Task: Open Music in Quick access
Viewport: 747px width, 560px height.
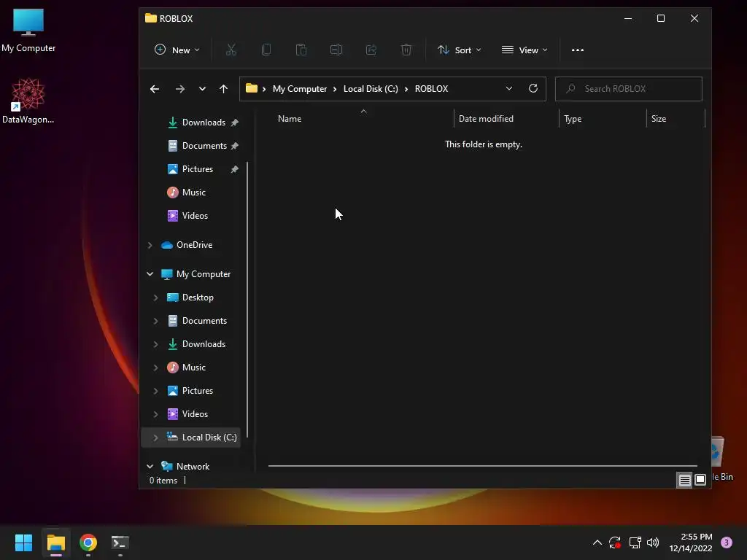Action: [193, 192]
